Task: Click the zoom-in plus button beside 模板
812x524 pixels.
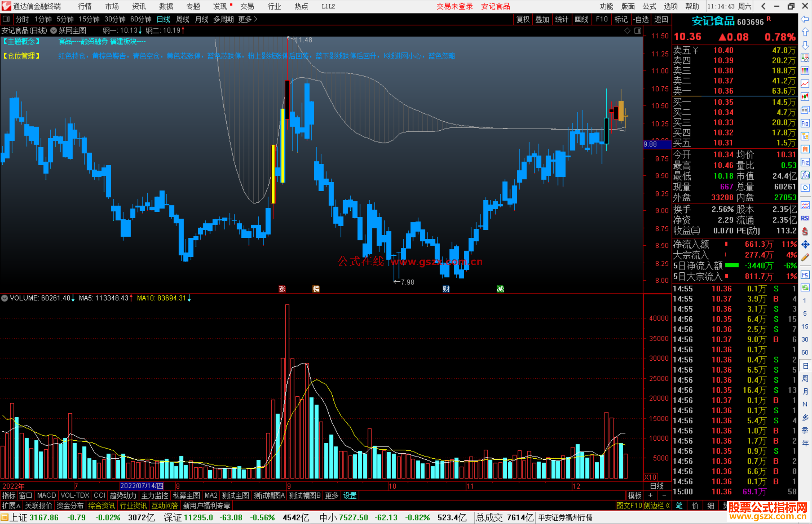Action: (x=650, y=495)
